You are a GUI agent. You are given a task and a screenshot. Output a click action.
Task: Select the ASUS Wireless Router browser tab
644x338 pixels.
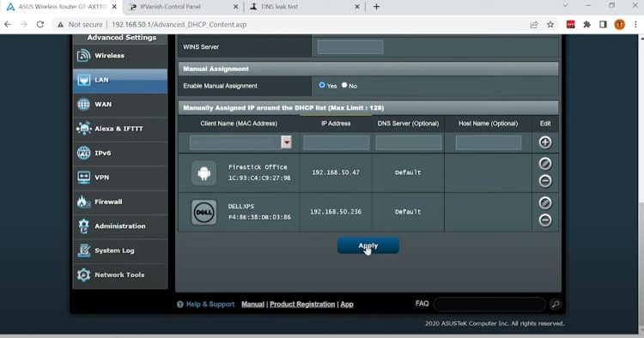tap(62, 7)
